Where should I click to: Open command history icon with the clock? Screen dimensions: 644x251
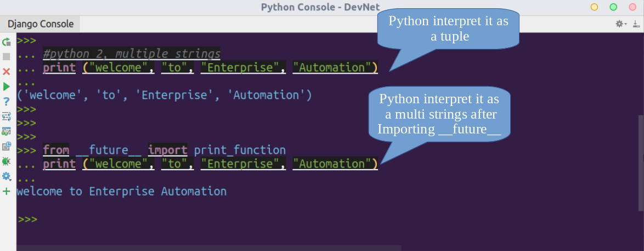(6, 146)
